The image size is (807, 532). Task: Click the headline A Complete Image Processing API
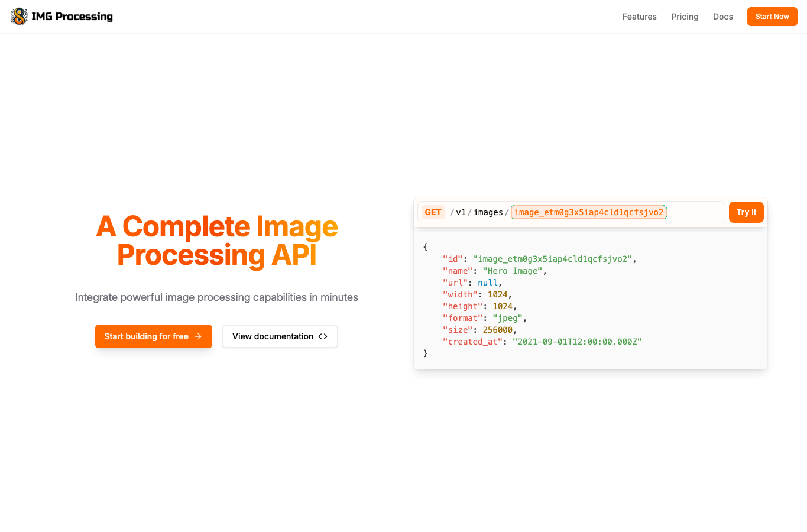[217, 241]
